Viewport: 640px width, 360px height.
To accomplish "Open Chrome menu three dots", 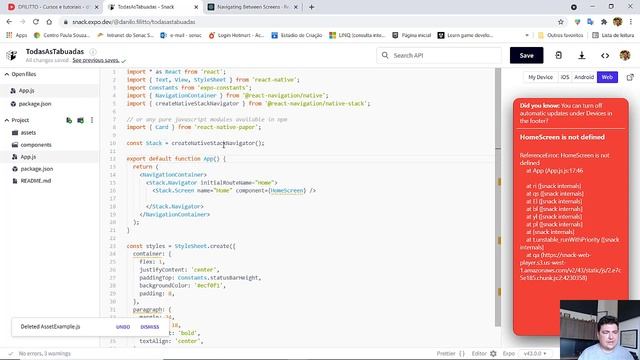I will click(x=631, y=22).
